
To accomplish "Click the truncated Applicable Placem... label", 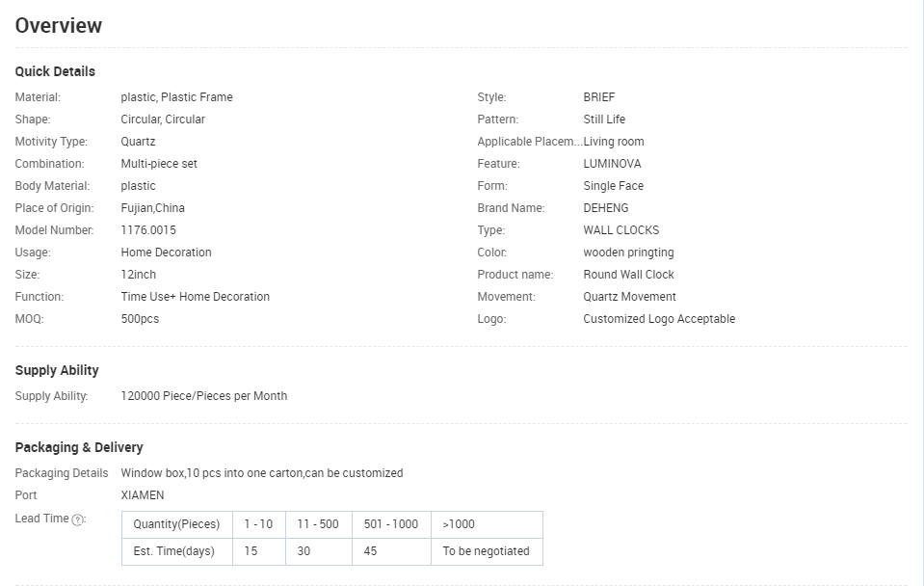I will [529, 142].
